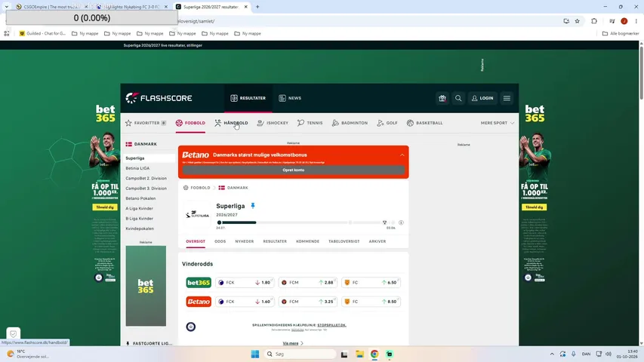Expand the MERE SPORT dropdown

point(498,123)
